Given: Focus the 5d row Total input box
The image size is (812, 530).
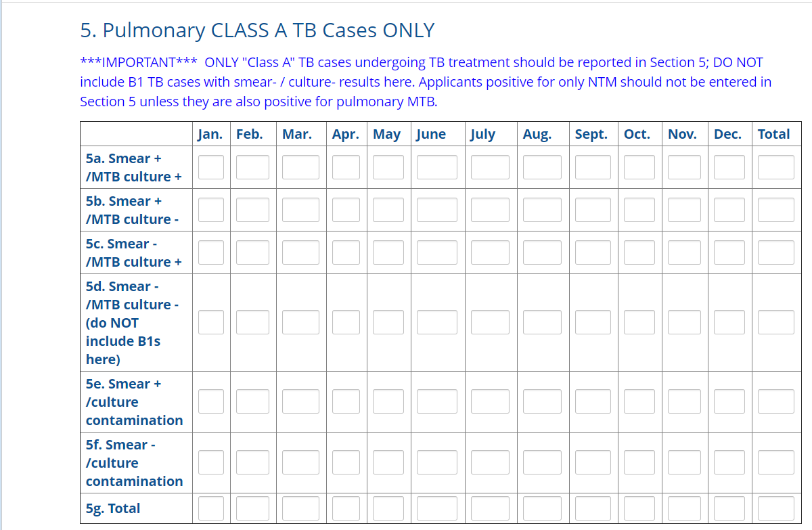Looking at the screenshot, I should pyautogui.click(x=775, y=322).
